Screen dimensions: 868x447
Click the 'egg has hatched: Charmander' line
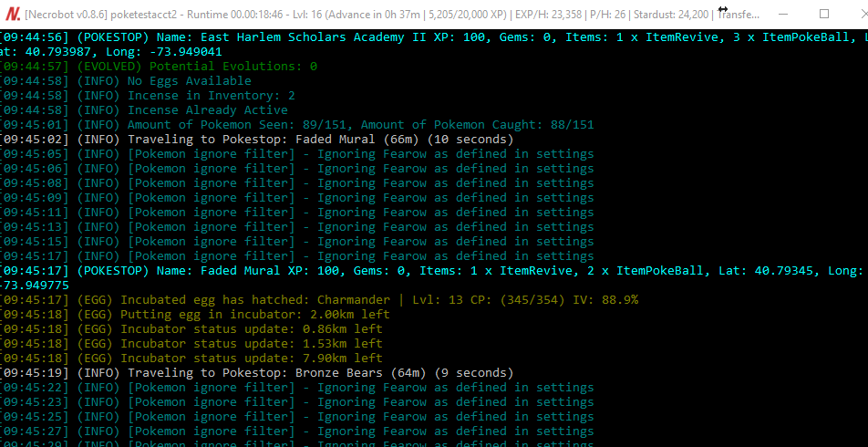click(x=319, y=299)
